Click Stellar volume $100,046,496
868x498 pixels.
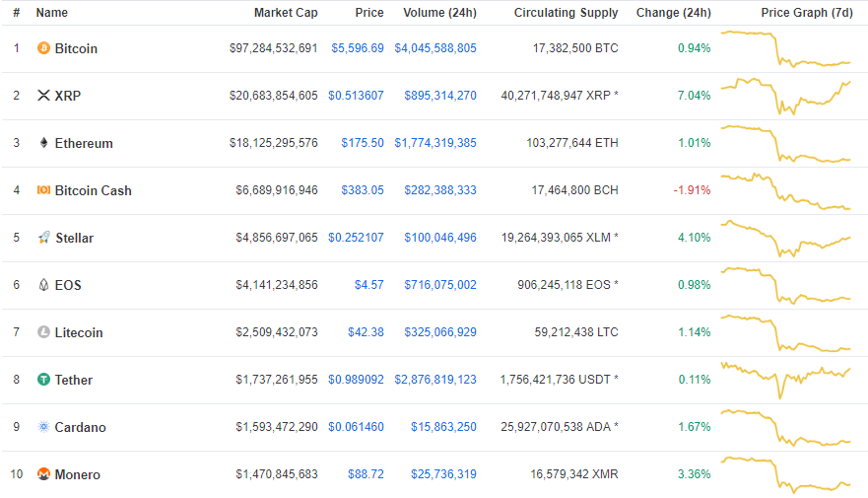click(440, 238)
